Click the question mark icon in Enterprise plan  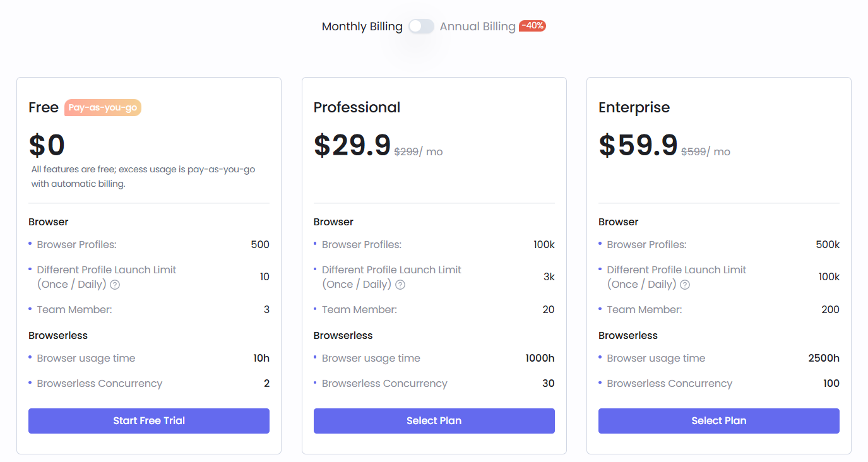coord(686,285)
